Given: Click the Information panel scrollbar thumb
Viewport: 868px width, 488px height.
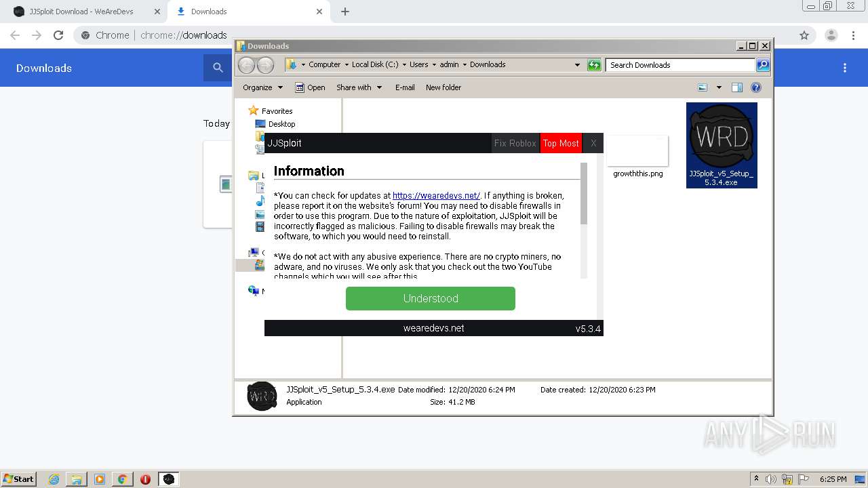Looking at the screenshot, I should [584, 194].
